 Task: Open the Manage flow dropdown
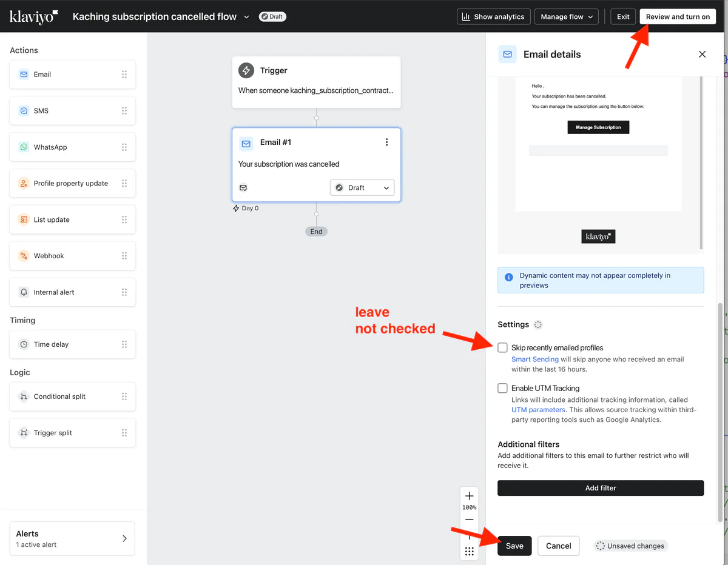tap(567, 17)
